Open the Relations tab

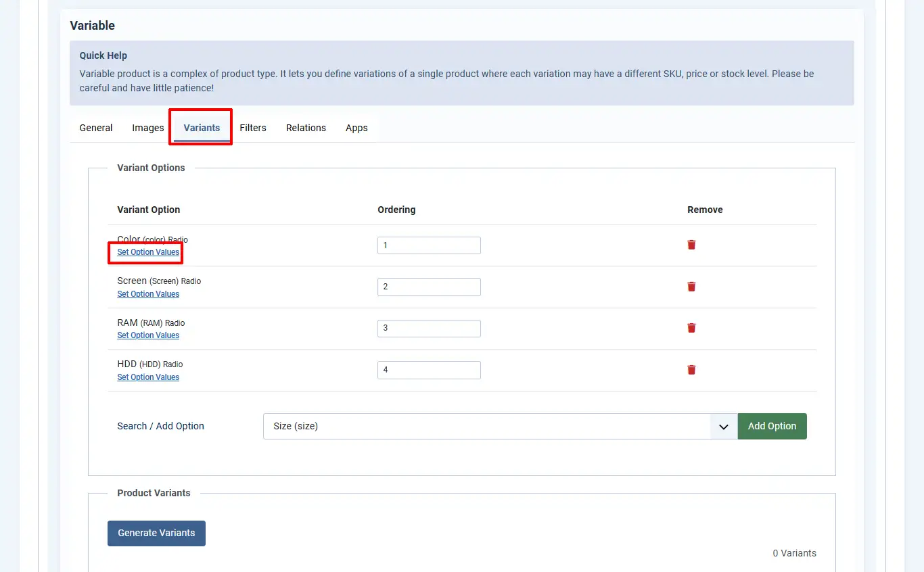(306, 128)
